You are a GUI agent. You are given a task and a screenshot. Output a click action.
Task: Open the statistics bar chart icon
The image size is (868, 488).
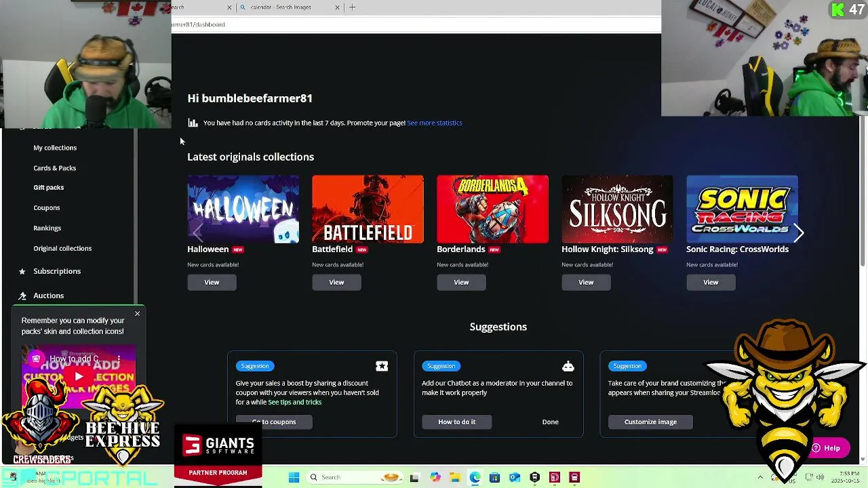[x=193, y=123]
